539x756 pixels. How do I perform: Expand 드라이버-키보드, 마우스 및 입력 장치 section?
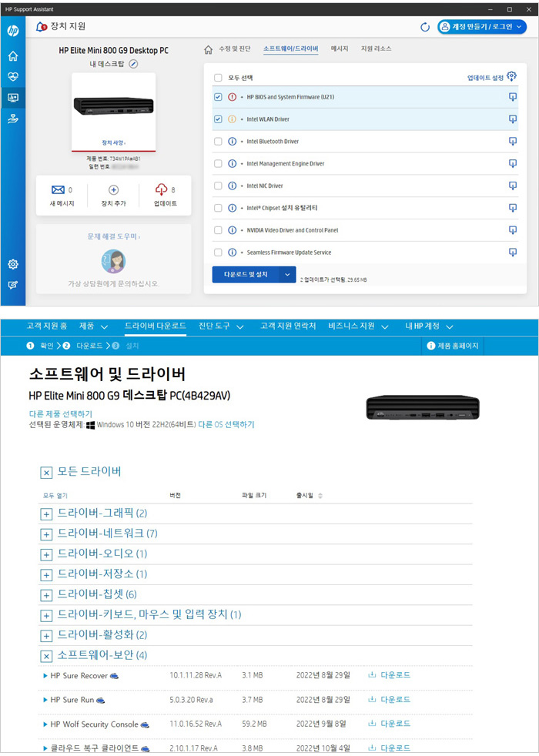coord(45,616)
